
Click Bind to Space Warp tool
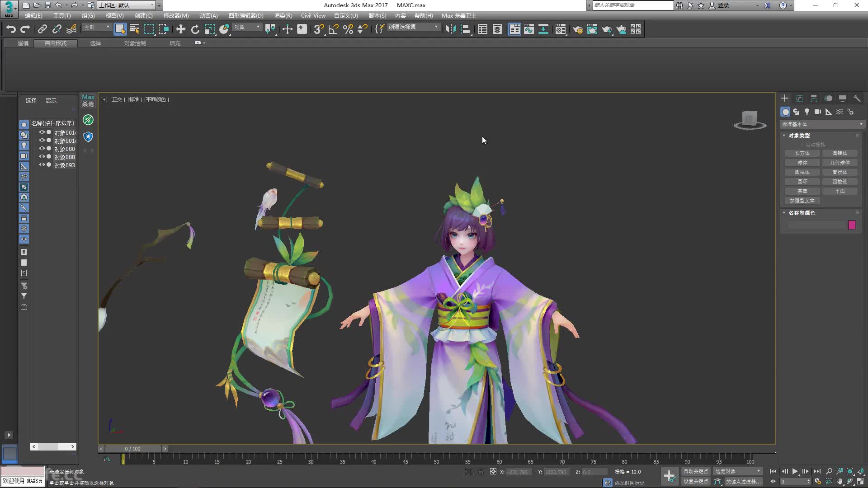tap(71, 29)
